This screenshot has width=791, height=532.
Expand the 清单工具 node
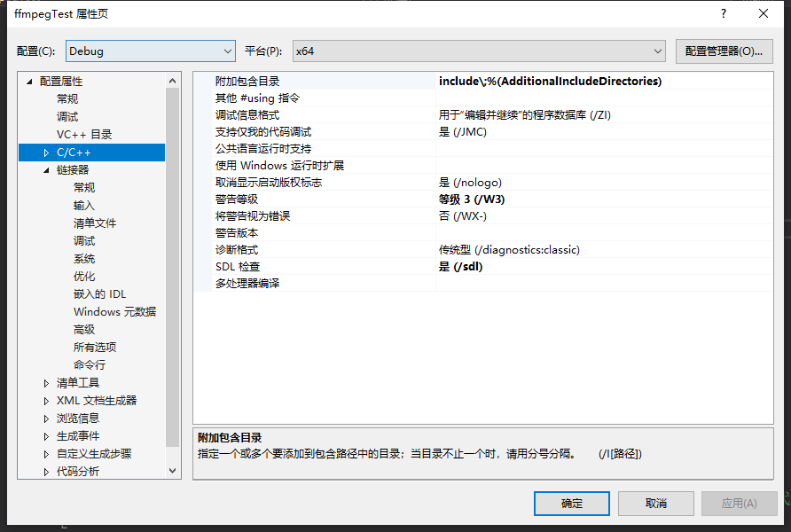pos(46,383)
